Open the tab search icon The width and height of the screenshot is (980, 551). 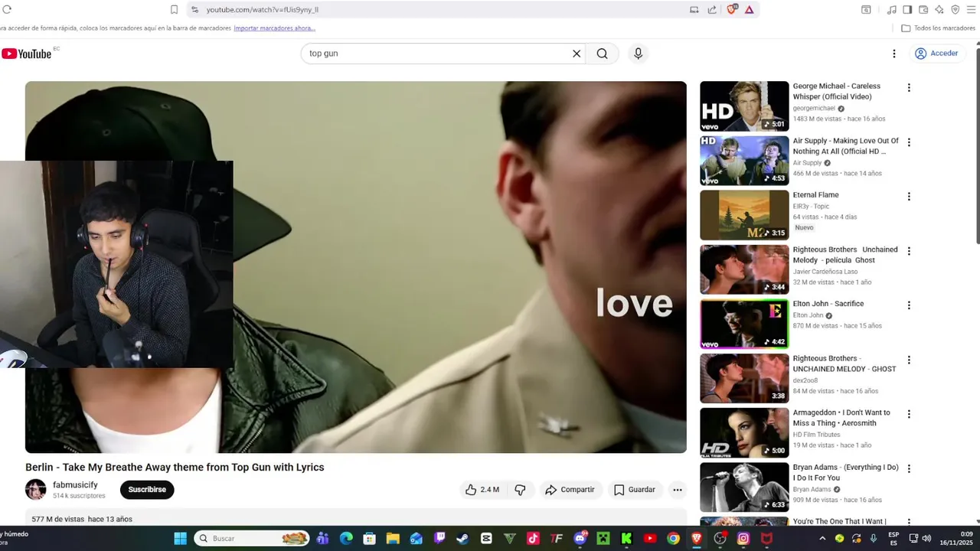(x=866, y=9)
